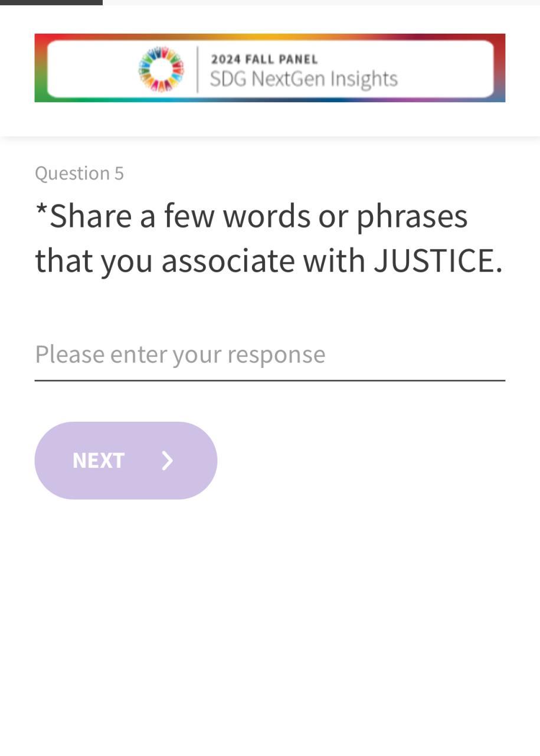Click the "2024 FALL PANEL" heading text
This screenshot has height=756, width=540.
click(x=264, y=59)
